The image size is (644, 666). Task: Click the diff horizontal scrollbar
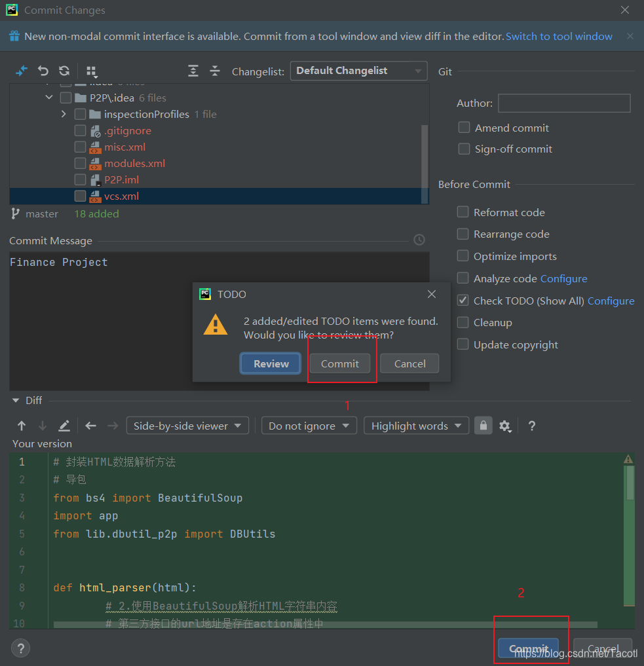coord(326,624)
